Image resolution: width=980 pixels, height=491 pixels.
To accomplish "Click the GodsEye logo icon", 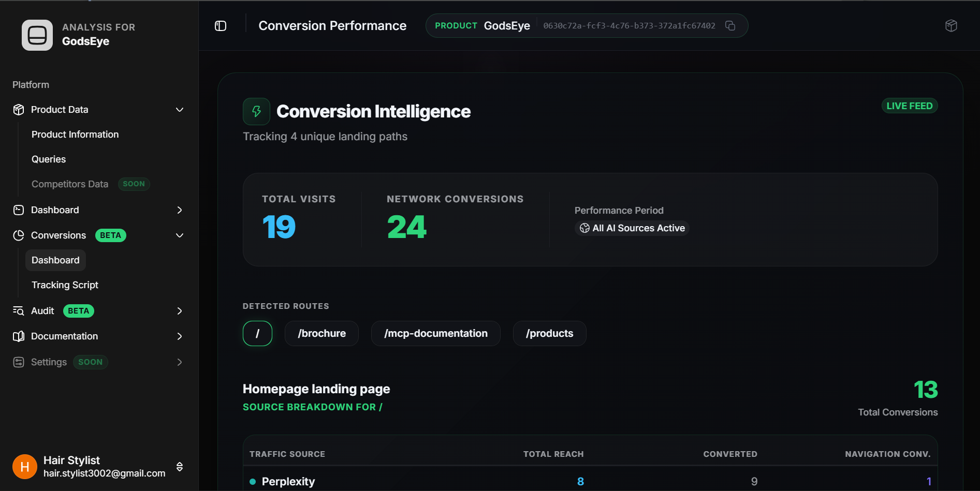I will click(x=37, y=35).
